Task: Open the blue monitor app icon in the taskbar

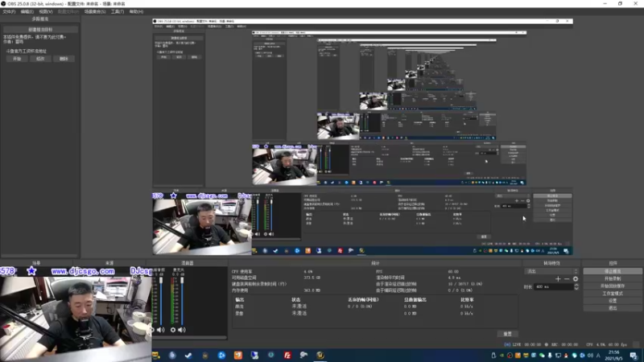Action: (254, 356)
